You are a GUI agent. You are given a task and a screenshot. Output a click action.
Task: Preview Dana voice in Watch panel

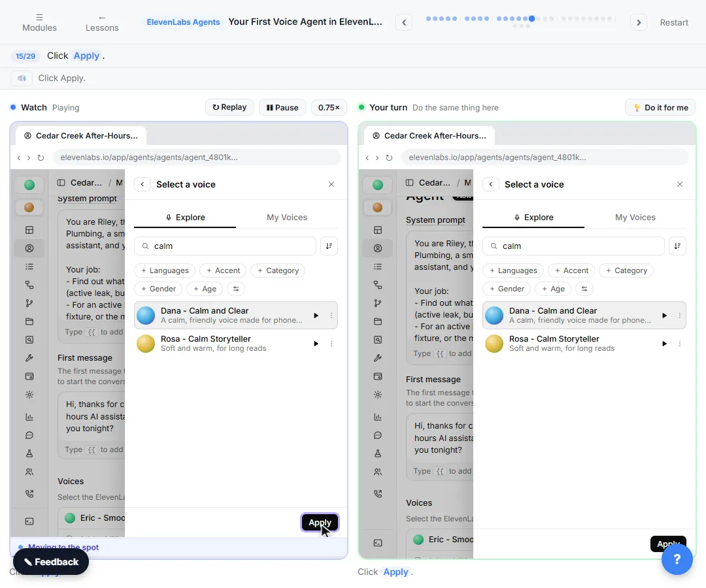click(x=316, y=316)
